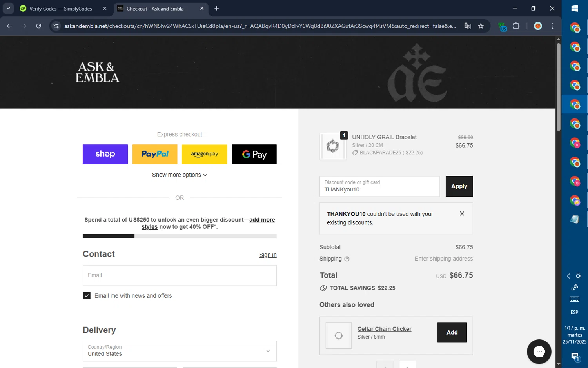Open the Extensions puzzle icon
This screenshot has width=588, height=368.
pyautogui.click(x=516, y=26)
